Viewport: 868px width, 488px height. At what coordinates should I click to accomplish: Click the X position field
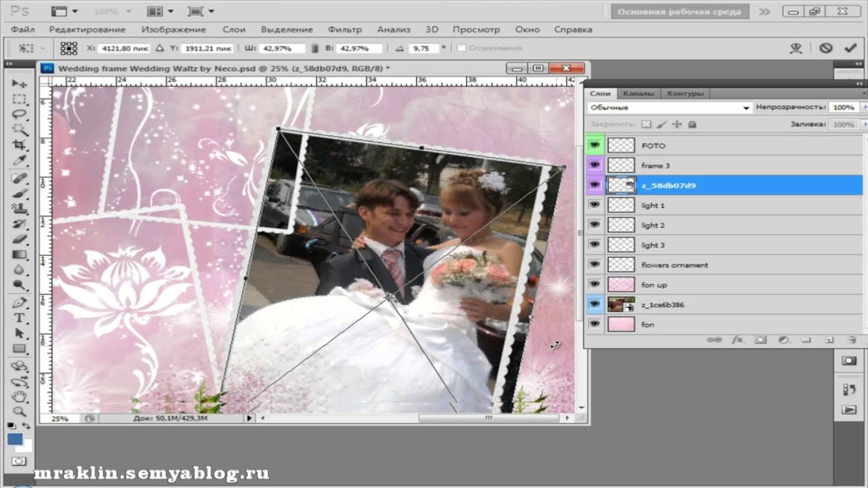[x=124, y=48]
